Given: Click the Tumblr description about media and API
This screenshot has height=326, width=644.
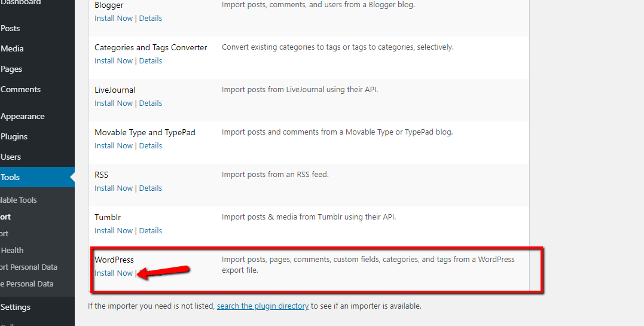Looking at the screenshot, I should point(309,217).
